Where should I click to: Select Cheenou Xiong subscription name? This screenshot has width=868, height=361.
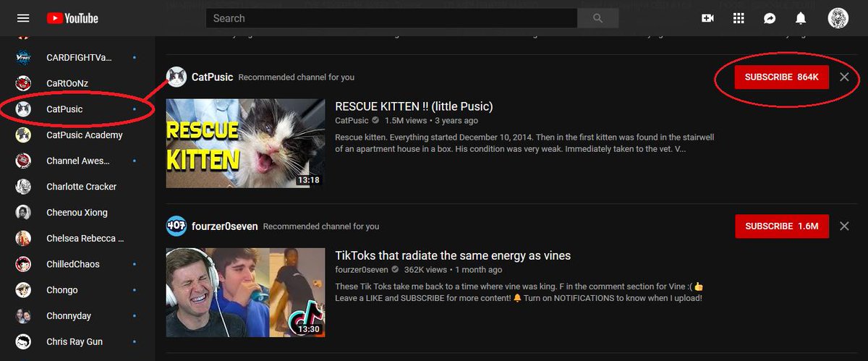[x=77, y=213]
